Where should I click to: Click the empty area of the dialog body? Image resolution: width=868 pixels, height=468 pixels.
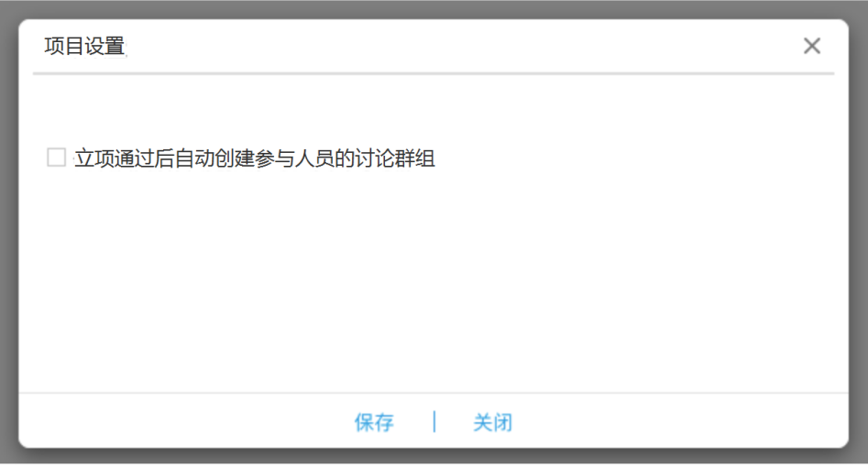[x=434, y=277]
